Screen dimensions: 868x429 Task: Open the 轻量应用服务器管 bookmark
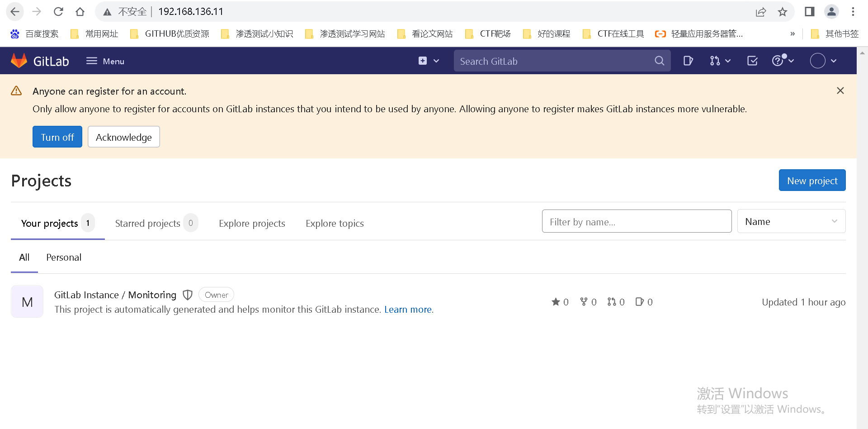(x=699, y=34)
